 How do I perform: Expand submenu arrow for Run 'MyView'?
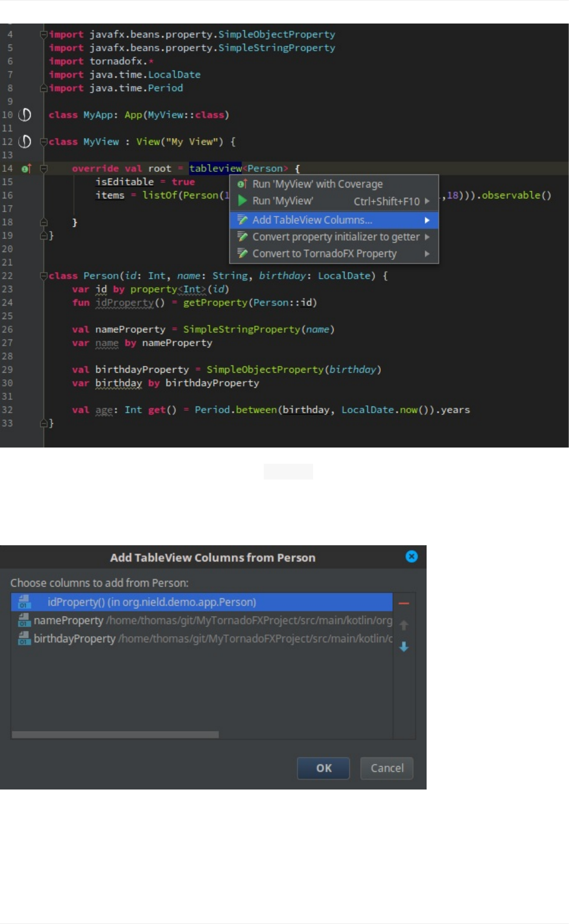(x=427, y=201)
